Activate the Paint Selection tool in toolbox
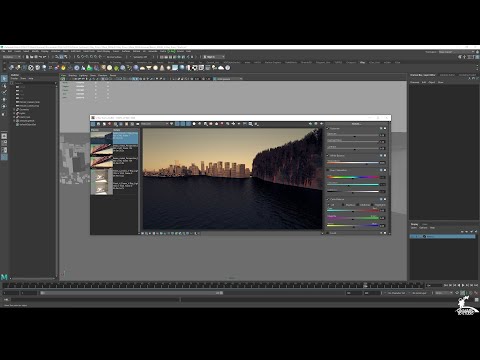Screen dimensions: 480x360 (4, 93)
